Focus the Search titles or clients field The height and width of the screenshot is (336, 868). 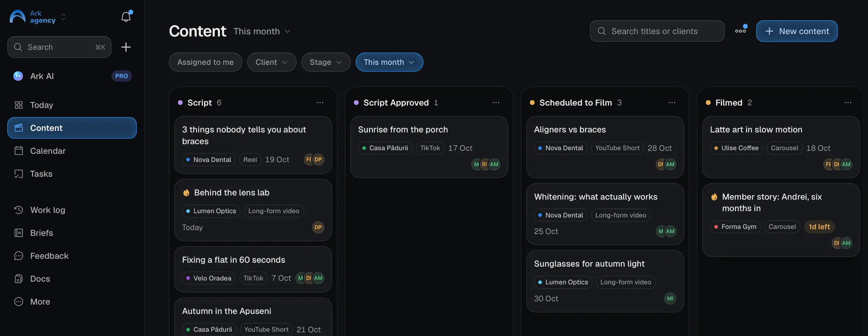pyautogui.click(x=657, y=31)
